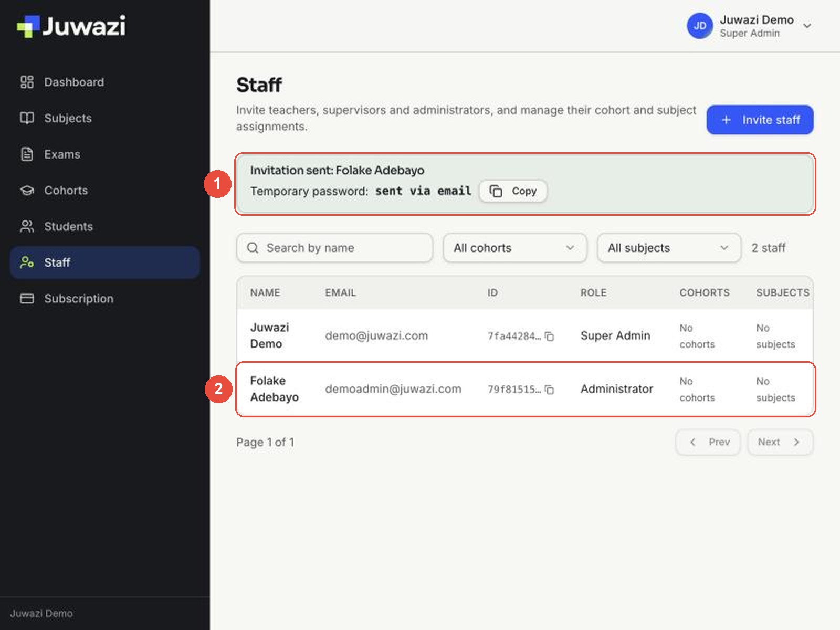The height and width of the screenshot is (630, 840).
Task: Copy the ID 79f81515 of Folake Adebayo
Action: [x=550, y=390]
